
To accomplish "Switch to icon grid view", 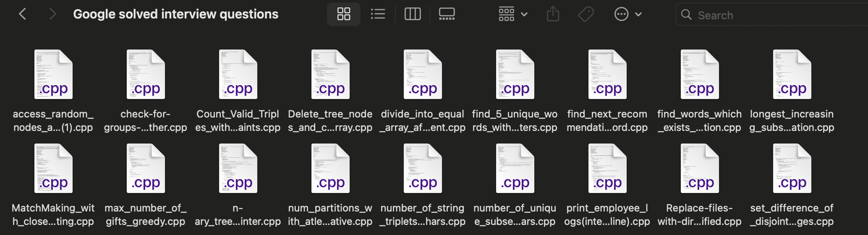I will 343,14.
